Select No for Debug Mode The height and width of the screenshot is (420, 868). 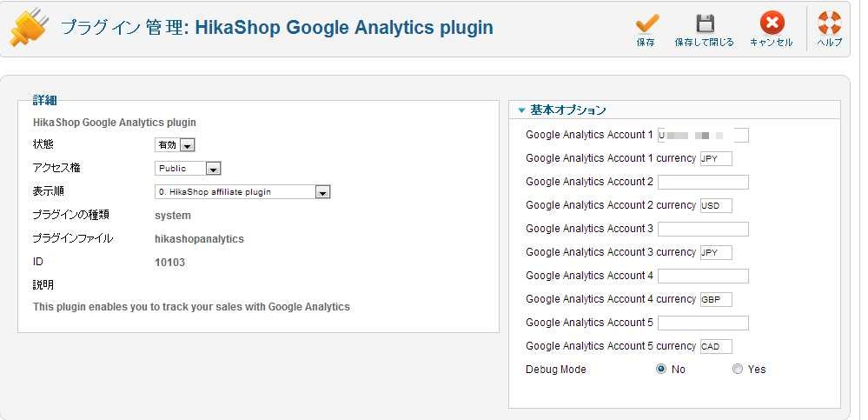(x=660, y=369)
